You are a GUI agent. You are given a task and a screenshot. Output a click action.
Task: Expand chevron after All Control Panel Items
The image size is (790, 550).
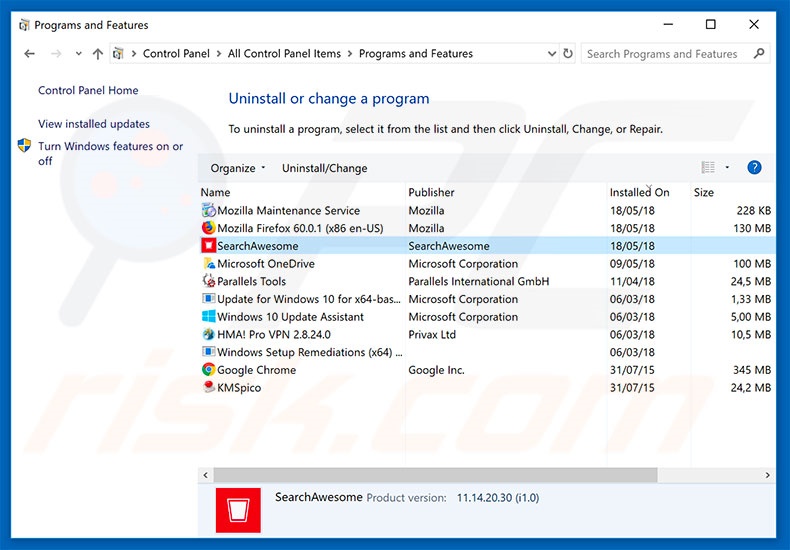click(x=350, y=53)
